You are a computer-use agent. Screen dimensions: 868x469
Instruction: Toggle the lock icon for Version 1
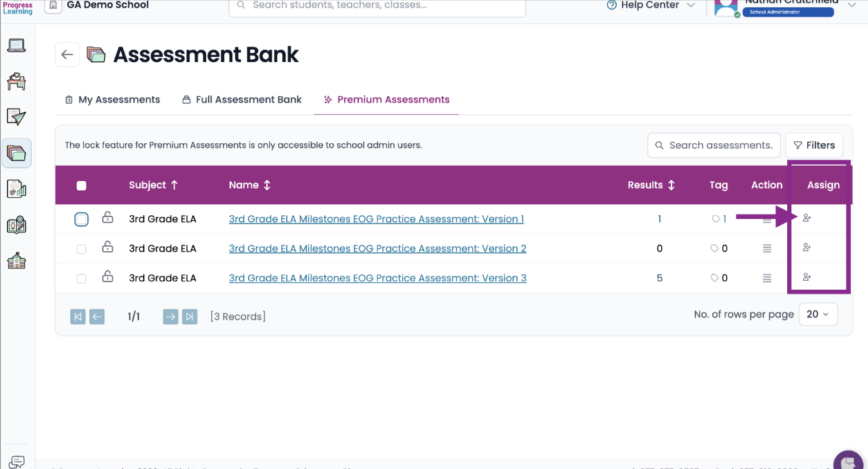click(x=107, y=217)
